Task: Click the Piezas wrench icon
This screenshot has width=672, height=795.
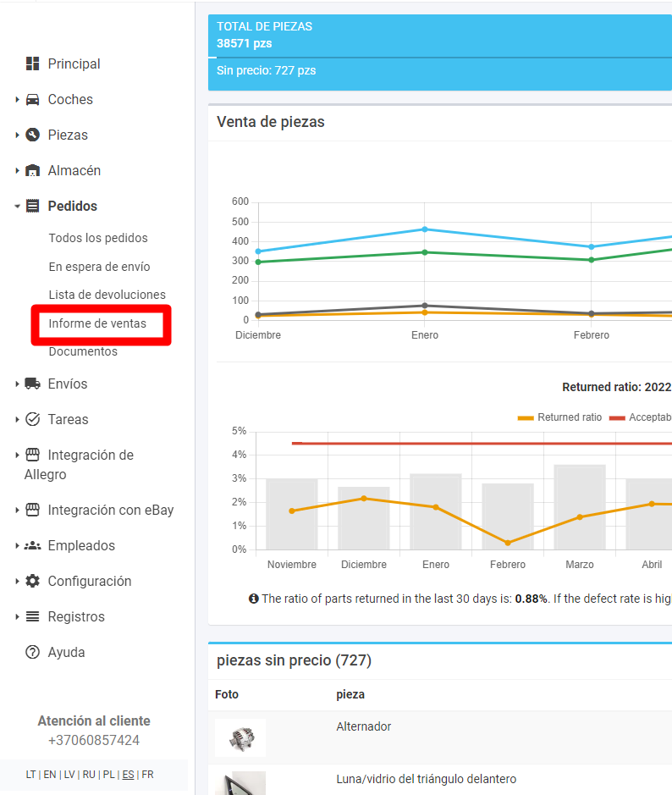Action: (32, 135)
